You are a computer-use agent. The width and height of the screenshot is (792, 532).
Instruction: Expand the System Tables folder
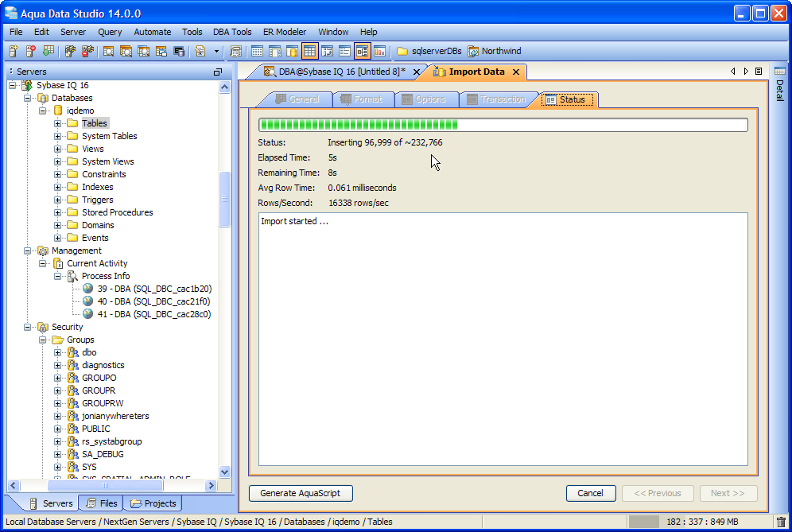pos(57,136)
